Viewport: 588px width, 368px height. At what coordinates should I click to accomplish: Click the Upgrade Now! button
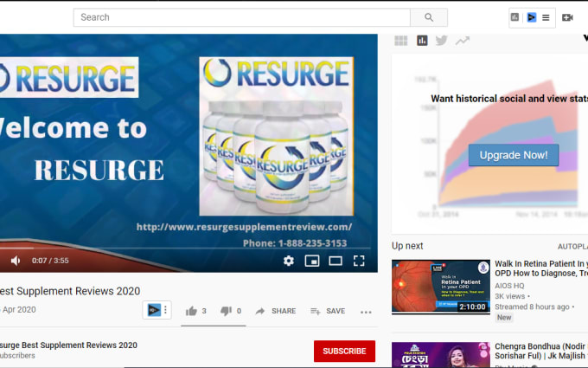pyautogui.click(x=514, y=155)
